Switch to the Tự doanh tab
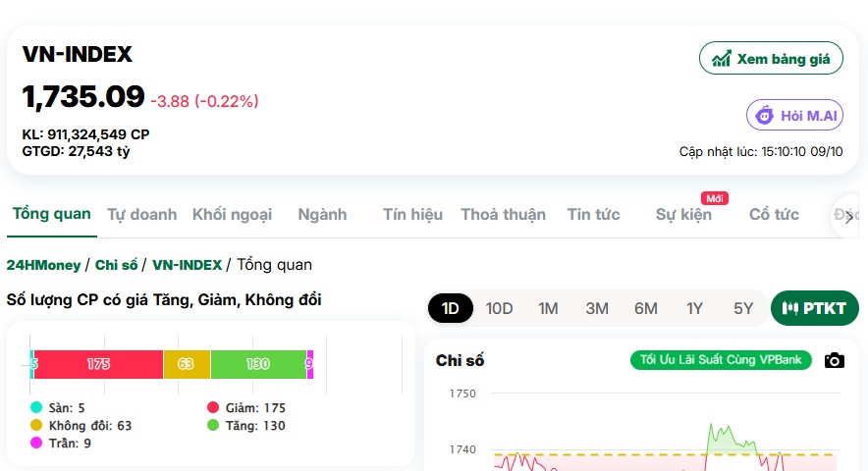Image resolution: width=868 pixels, height=471 pixels. (141, 214)
